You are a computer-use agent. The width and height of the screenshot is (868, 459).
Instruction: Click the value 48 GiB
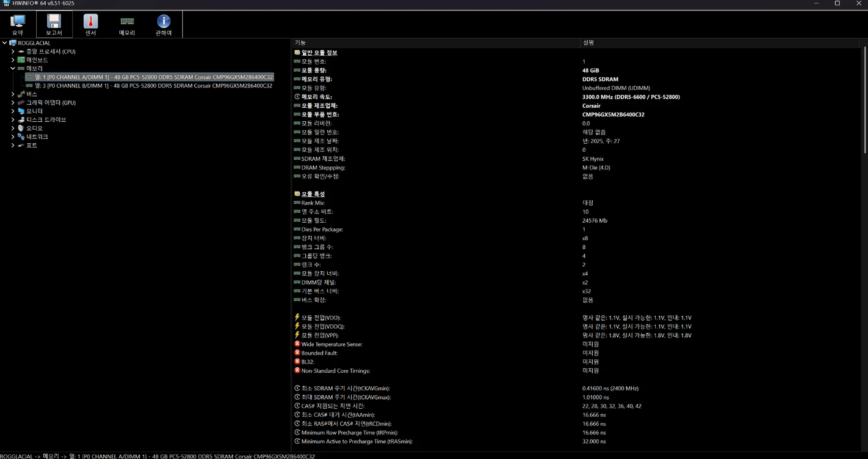click(x=591, y=70)
